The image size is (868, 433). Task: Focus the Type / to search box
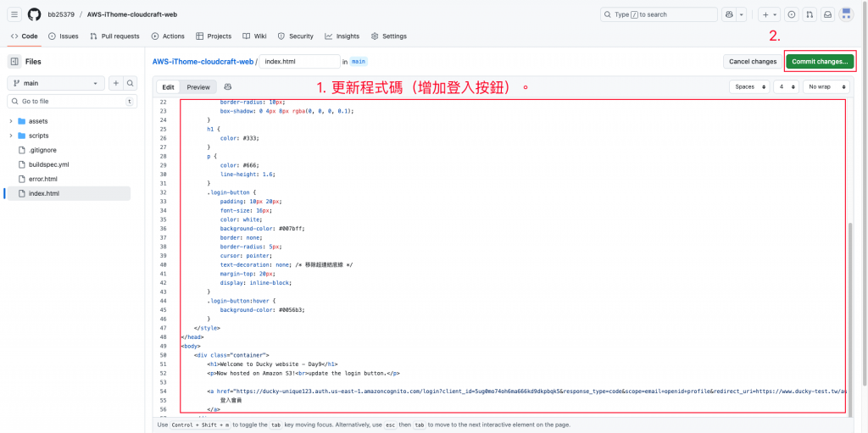click(659, 14)
